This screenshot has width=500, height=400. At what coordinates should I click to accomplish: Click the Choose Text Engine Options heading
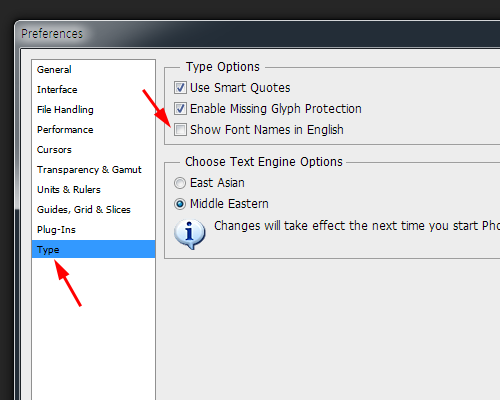click(x=264, y=162)
